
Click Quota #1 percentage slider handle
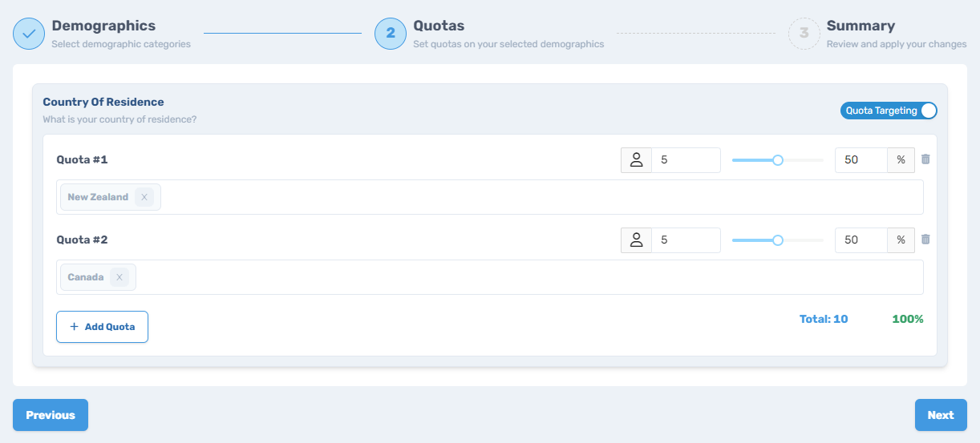tap(777, 160)
